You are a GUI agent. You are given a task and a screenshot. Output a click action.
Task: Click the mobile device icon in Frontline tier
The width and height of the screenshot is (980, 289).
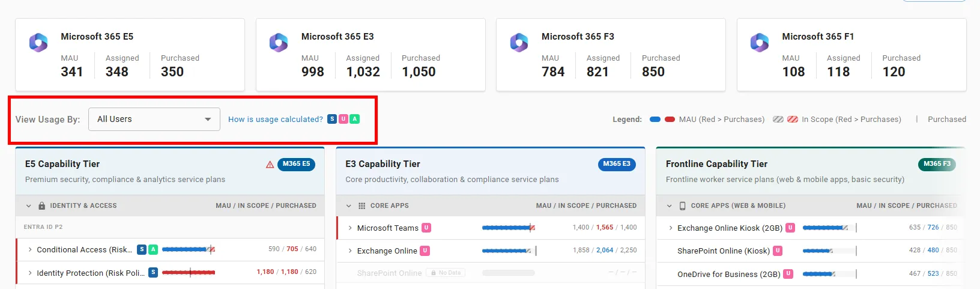[x=682, y=205]
